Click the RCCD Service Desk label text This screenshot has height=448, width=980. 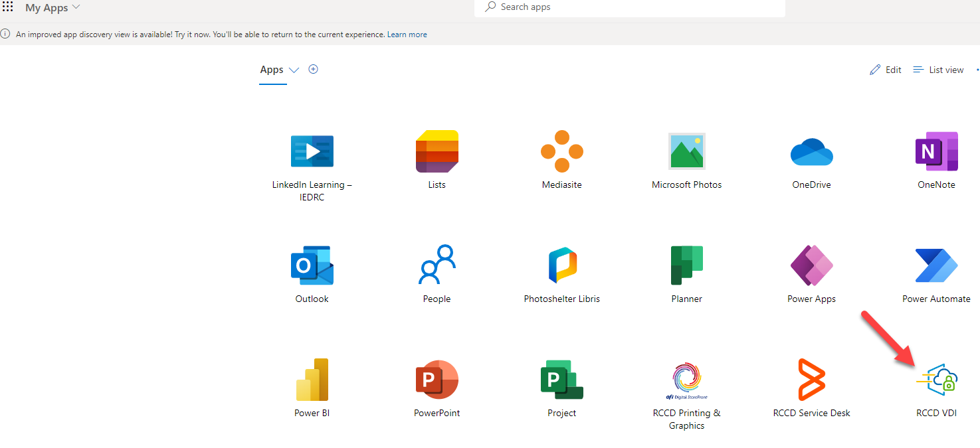pyautogui.click(x=811, y=413)
